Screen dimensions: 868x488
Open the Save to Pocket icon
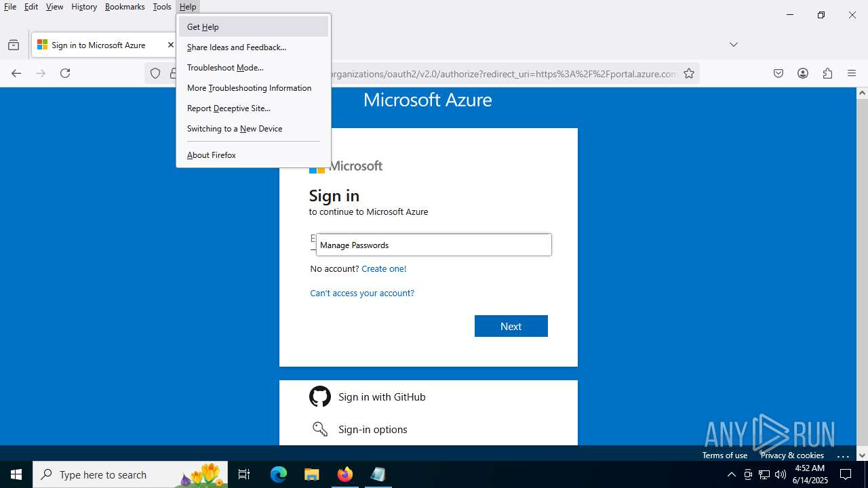tap(778, 73)
